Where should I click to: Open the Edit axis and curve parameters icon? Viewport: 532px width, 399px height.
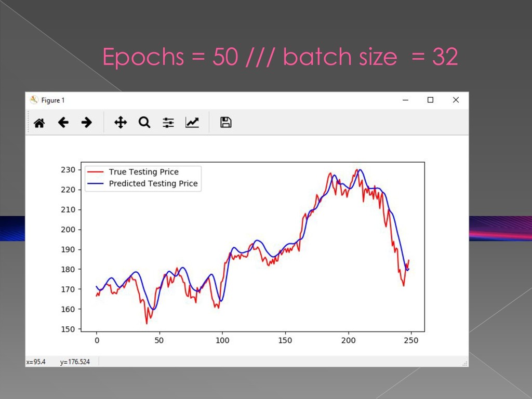coord(192,122)
